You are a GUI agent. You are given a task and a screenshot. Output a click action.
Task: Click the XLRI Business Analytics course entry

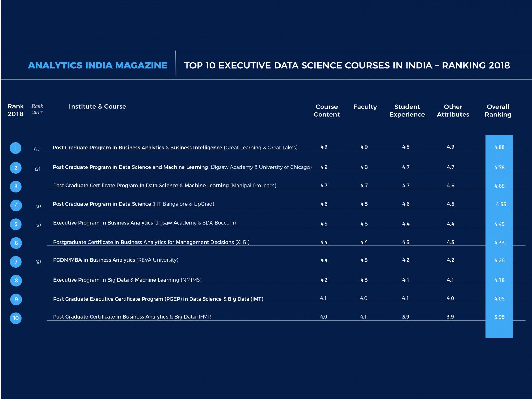[152, 242]
